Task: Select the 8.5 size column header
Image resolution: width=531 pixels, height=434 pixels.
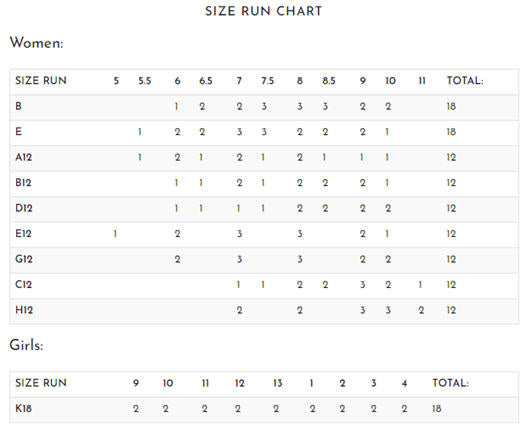Action: (329, 81)
